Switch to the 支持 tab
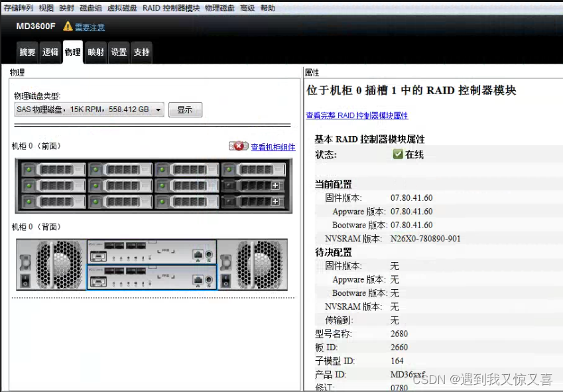563x392 pixels. pyautogui.click(x=141, y=52)
